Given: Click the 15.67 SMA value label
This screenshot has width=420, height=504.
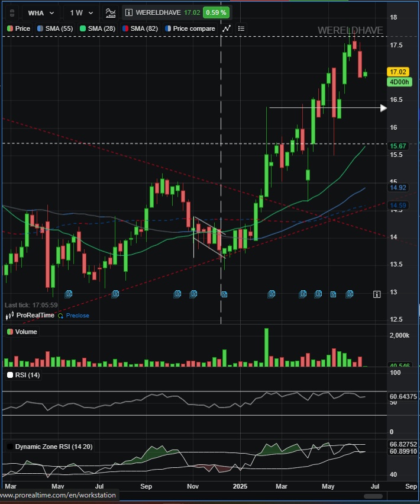Looking at the screenshot, I should (x=398, y=146).
